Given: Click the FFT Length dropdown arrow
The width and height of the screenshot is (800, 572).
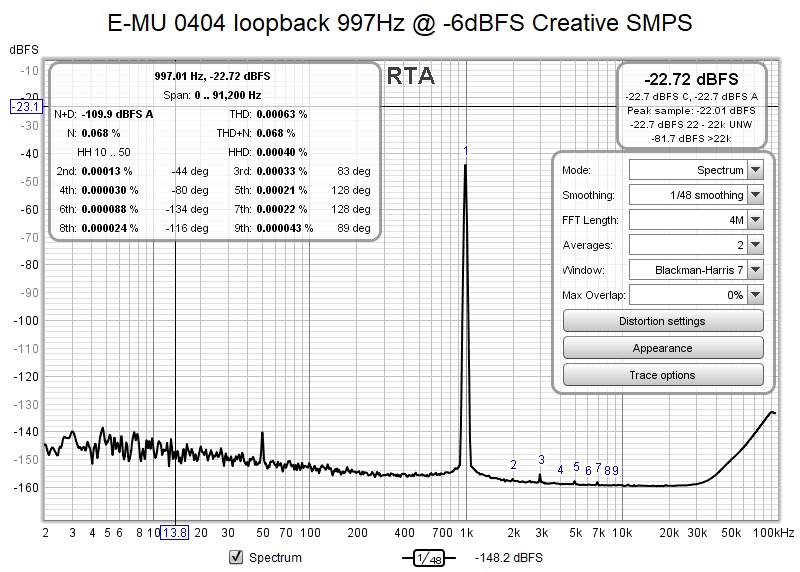Looking at the screenshot, I should pos(755,220).
